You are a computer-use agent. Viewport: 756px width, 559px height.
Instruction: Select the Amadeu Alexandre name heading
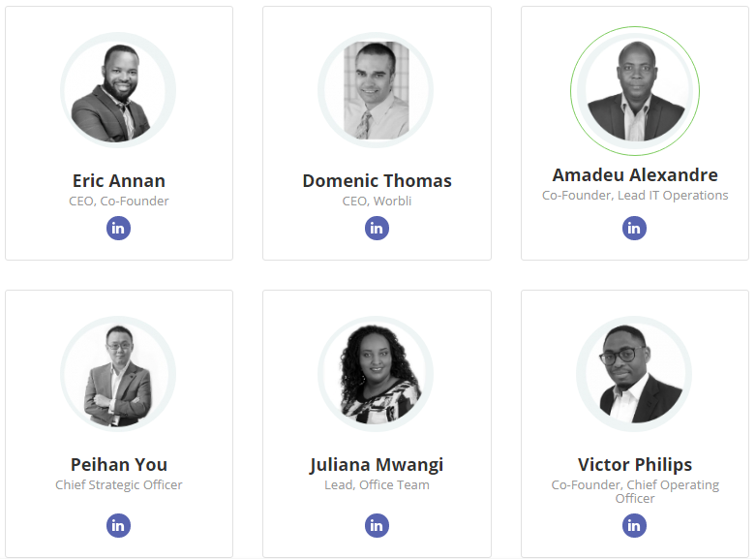pos(635,175)
